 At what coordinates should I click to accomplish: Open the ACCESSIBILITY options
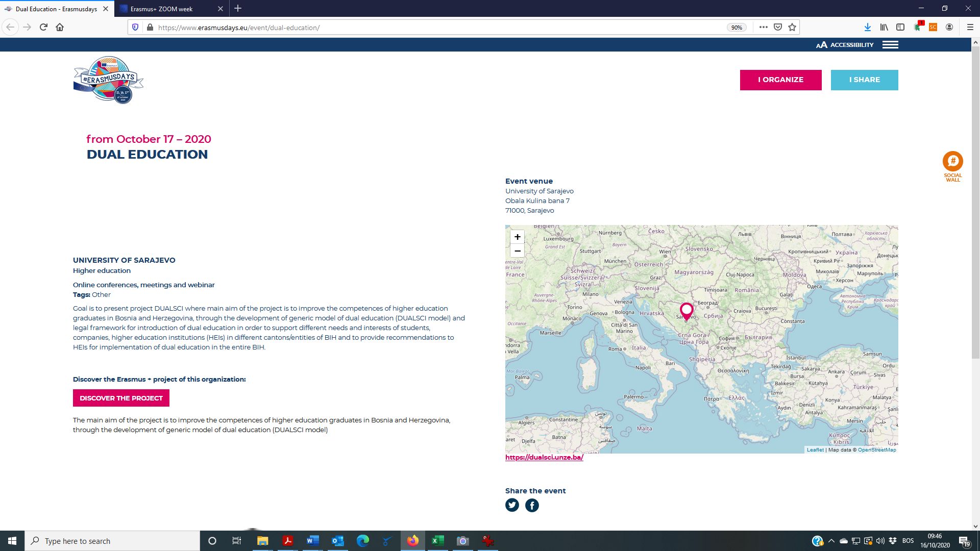845,45
